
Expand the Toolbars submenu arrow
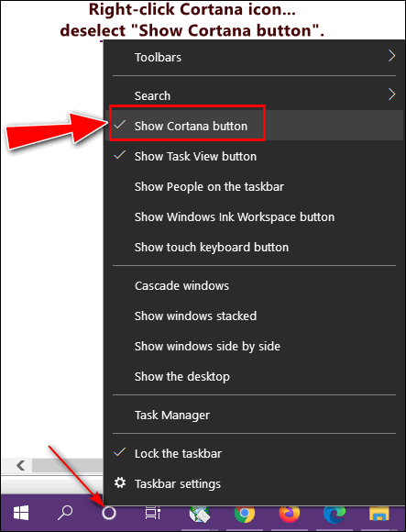click(x=391, y=56)
